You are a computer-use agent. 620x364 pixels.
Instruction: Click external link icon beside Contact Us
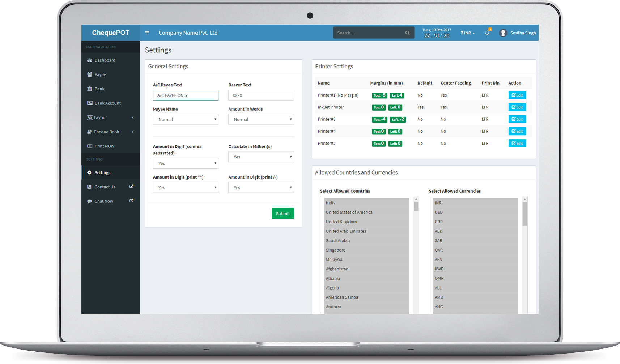(x=132, y=187)
